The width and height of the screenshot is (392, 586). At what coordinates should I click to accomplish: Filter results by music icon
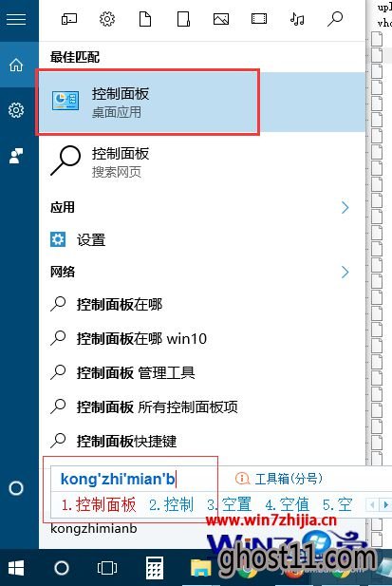click(x=297, y=19)
